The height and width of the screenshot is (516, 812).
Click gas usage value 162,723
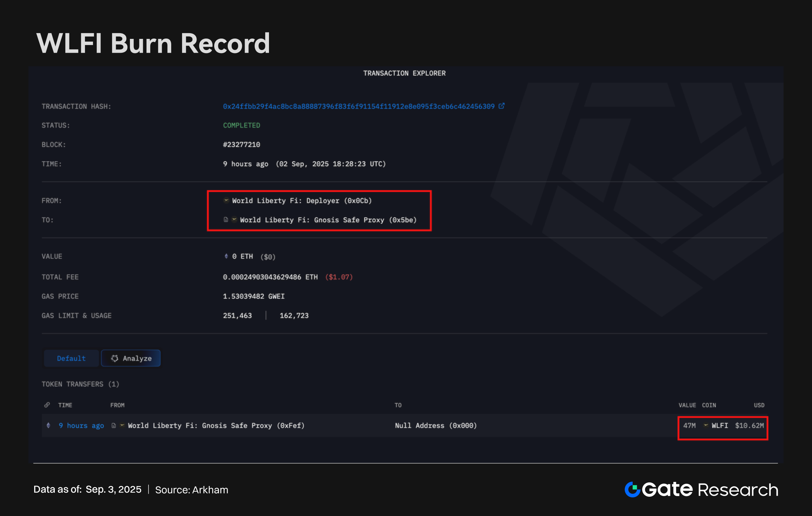pos(294,315)
